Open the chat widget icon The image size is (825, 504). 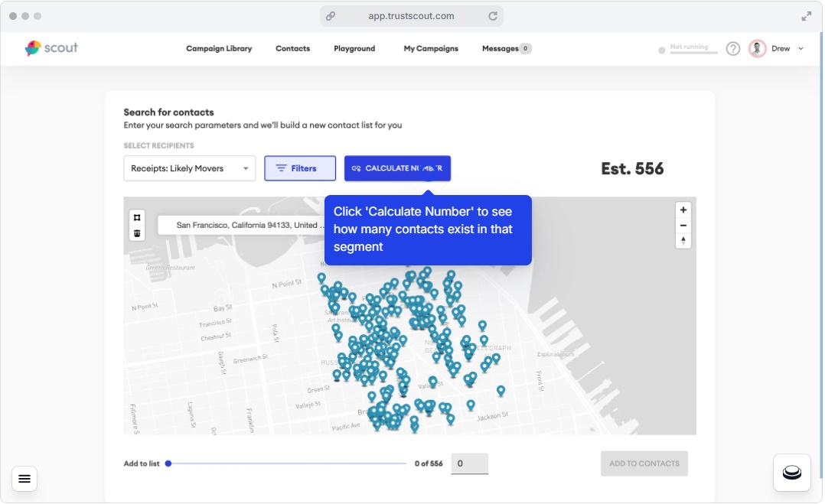(x=792, y=473)
